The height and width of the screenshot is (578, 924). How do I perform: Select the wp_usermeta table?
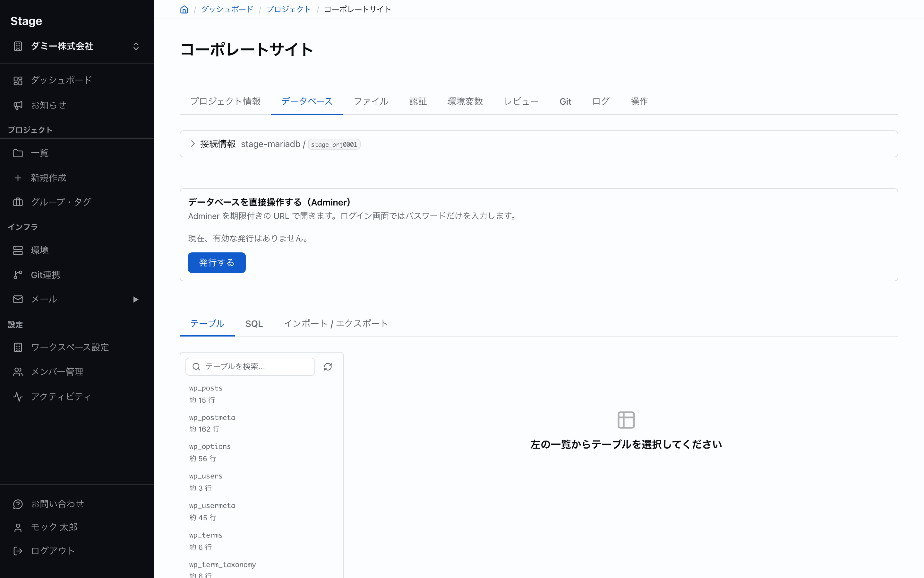pyautogui.click(x=261, y=512)
